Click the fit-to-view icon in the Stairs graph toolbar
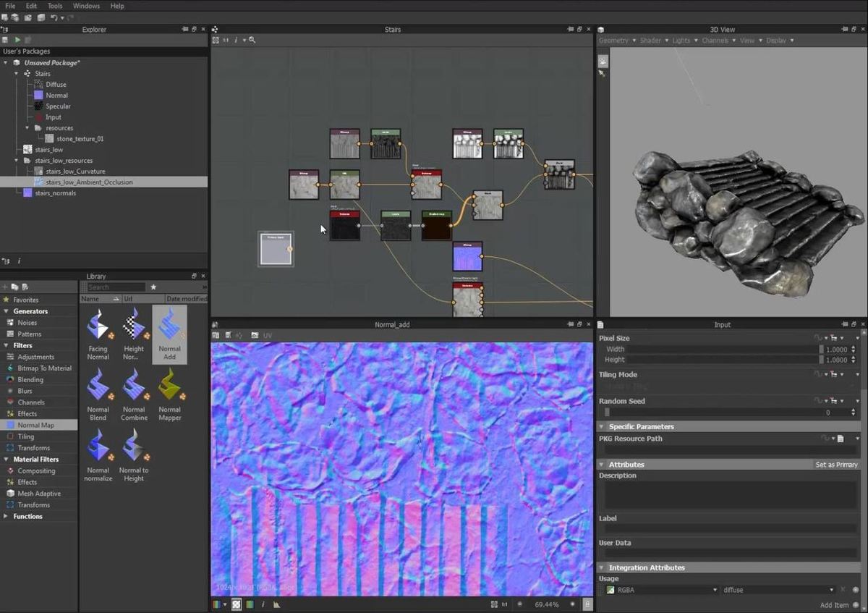The width and height of the screenshot is (868, 613). [216, 40]
